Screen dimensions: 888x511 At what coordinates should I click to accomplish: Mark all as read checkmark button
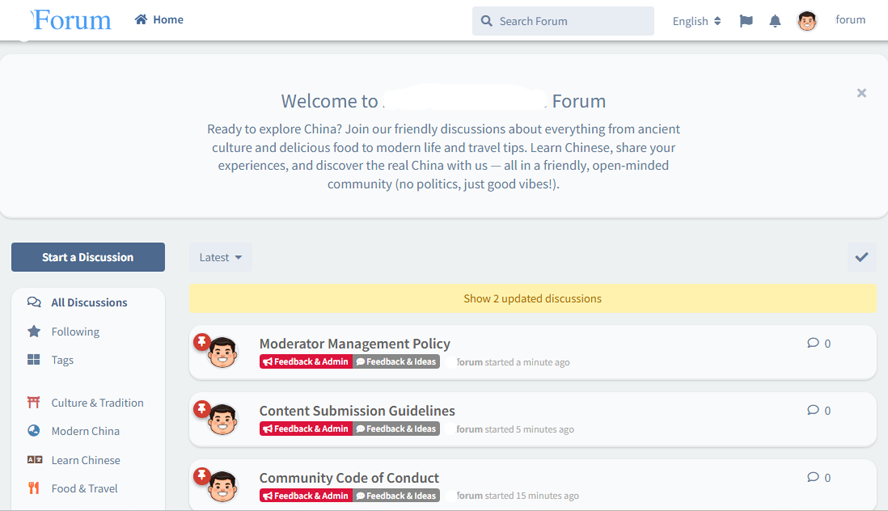click(861, 257)
